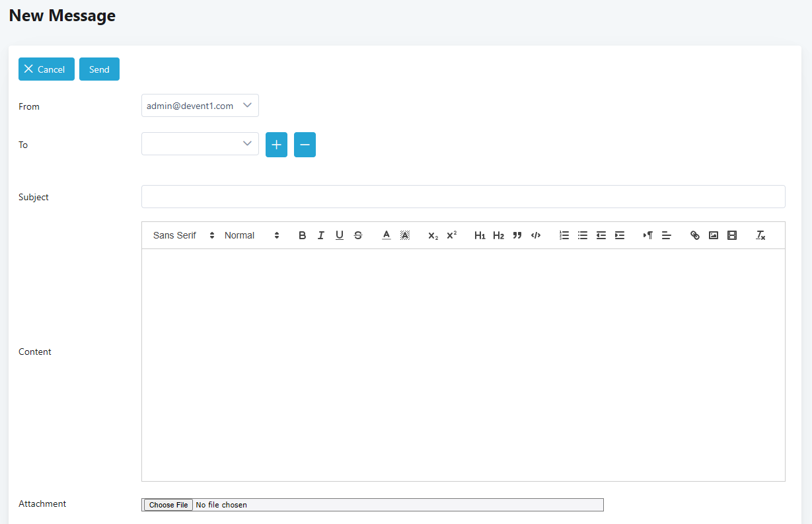Image resolution: width=812 pixels, height=524 pixels.
Task: Expand the To recipient dropdown
Action: click(x=200, y=144)
